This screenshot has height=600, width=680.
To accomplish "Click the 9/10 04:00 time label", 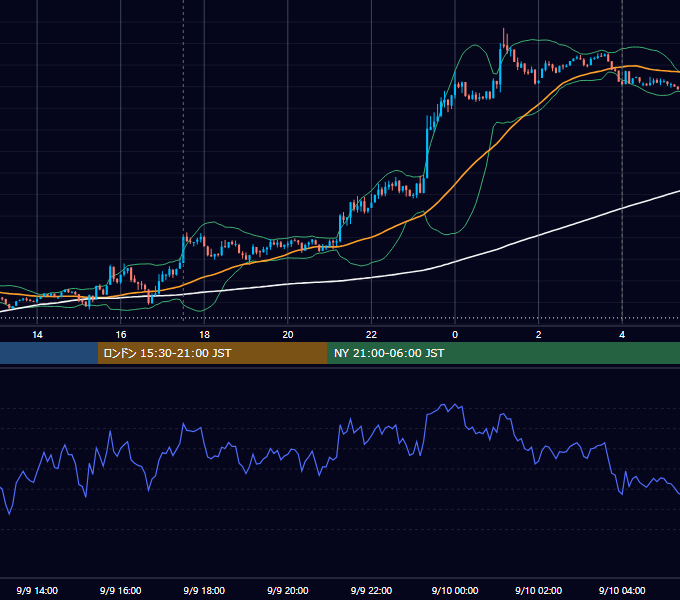I will pos(622,590).
